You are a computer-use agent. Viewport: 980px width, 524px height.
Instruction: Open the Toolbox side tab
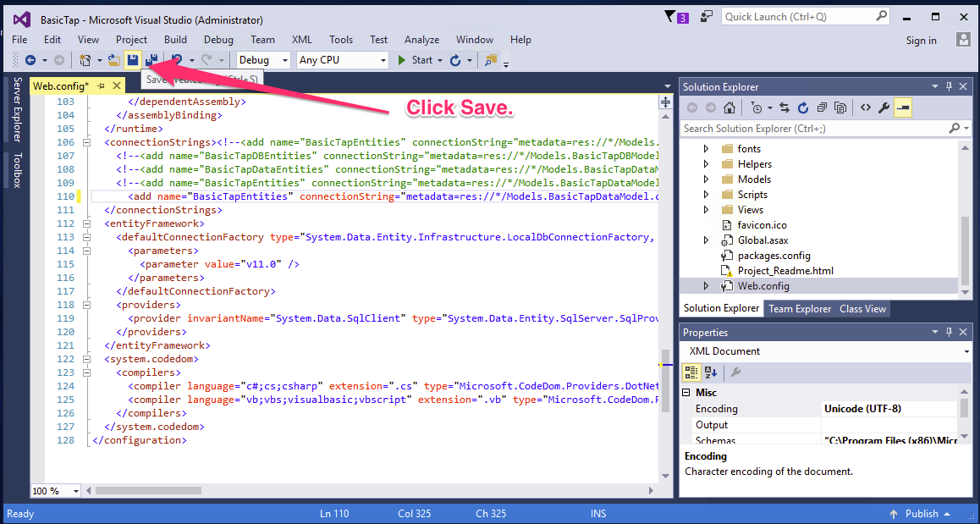click(x=18, y=170)
